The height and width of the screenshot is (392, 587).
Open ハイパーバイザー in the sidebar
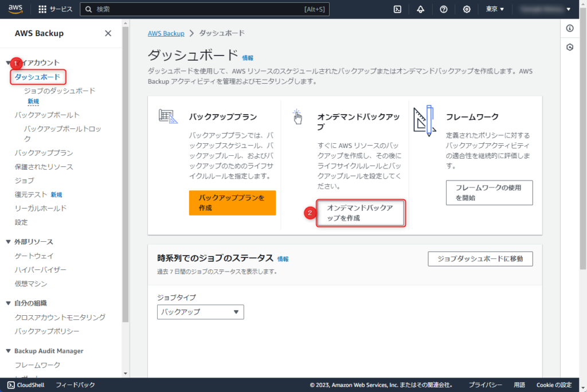[41, 269]
